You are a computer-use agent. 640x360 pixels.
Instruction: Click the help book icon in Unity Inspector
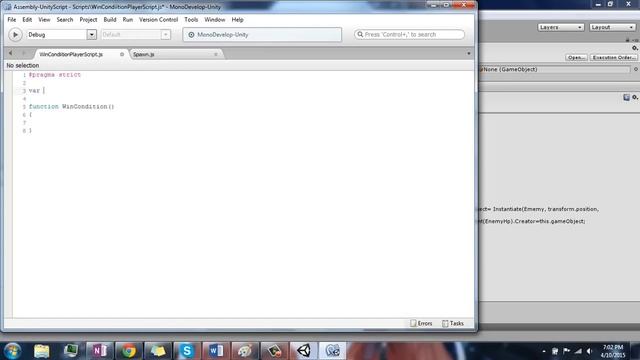[627, 97]
